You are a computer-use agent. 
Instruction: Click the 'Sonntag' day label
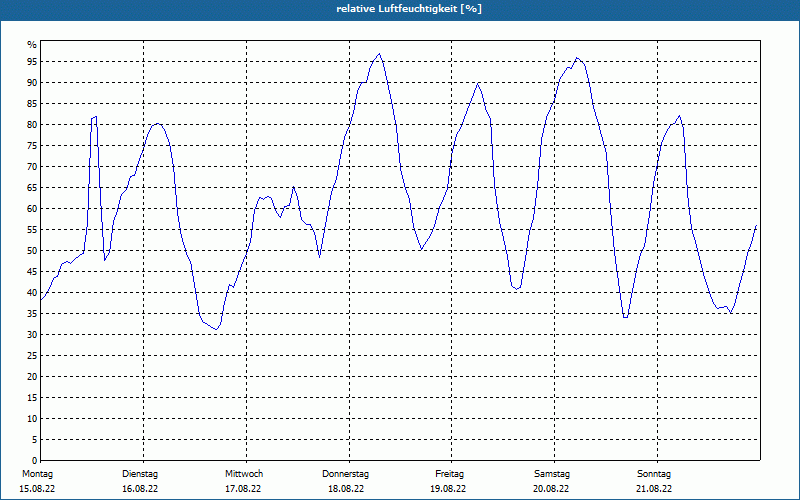tap(654, 474)
